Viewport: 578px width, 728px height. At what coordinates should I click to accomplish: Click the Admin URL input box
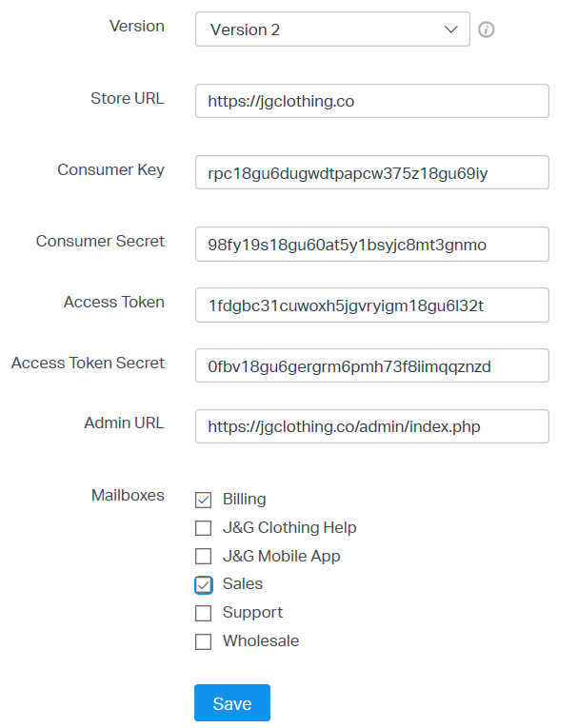tap(371, 426)
